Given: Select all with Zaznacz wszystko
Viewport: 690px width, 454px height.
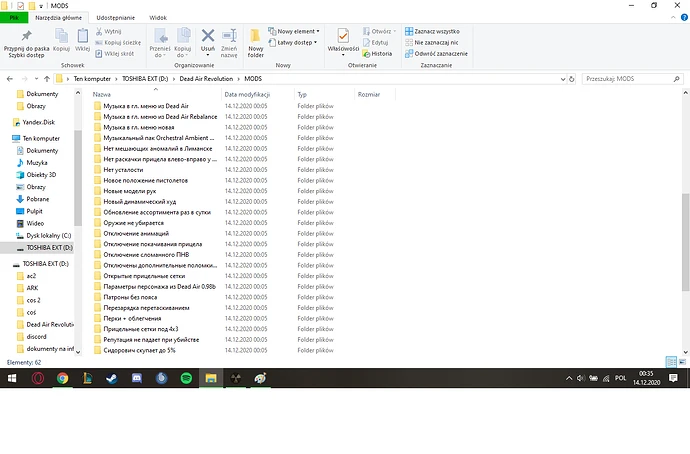Looking at the screenshot, I should coord(432,31).
